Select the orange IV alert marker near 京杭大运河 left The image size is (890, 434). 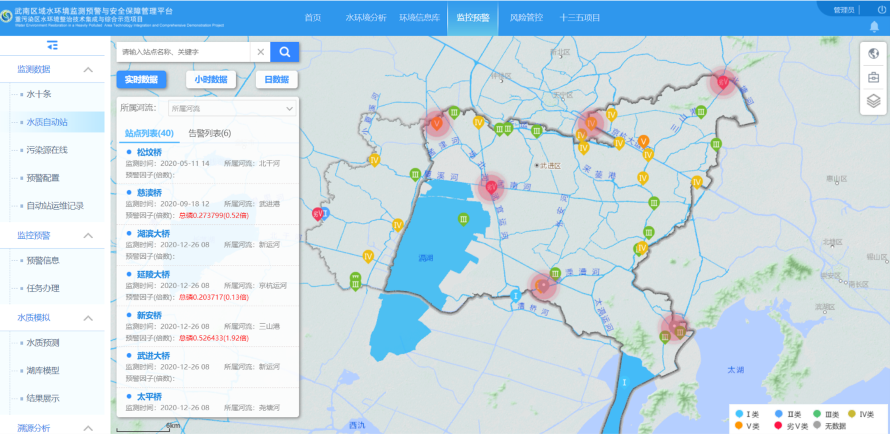tap(591, 123)
